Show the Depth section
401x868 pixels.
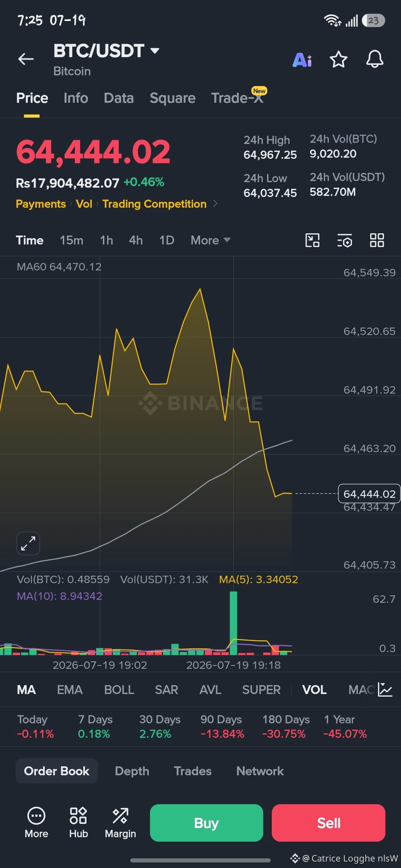click(132, 771)
